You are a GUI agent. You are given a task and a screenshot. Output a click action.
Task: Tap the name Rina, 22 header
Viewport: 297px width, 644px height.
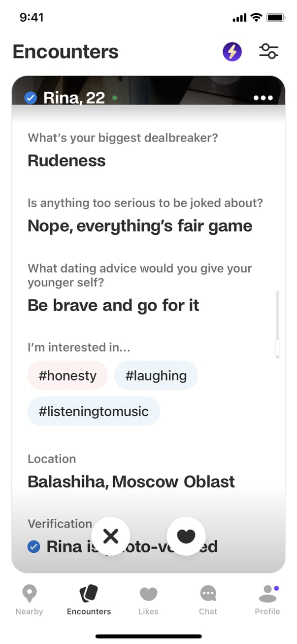point(74,98)
